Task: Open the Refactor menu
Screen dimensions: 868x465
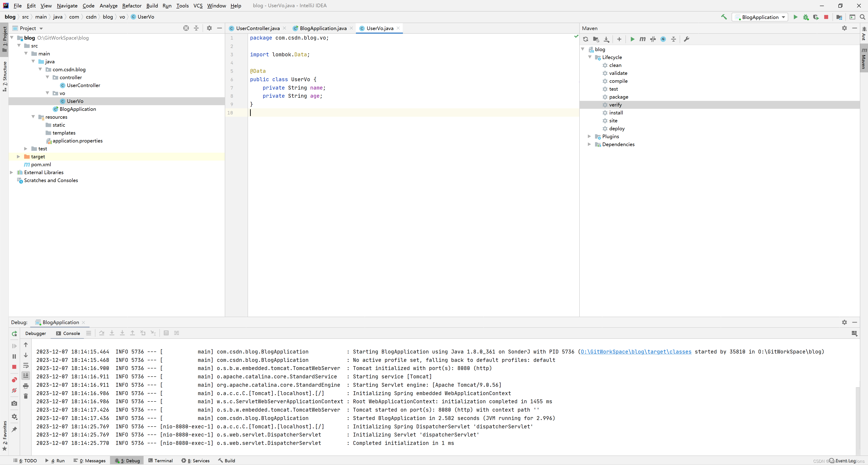Action: [132, 5]
